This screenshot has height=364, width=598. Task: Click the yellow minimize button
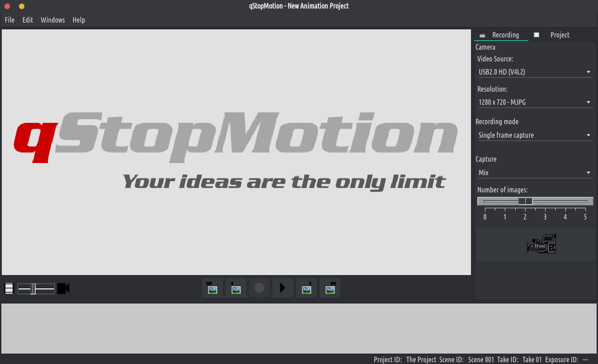[22, 6]
